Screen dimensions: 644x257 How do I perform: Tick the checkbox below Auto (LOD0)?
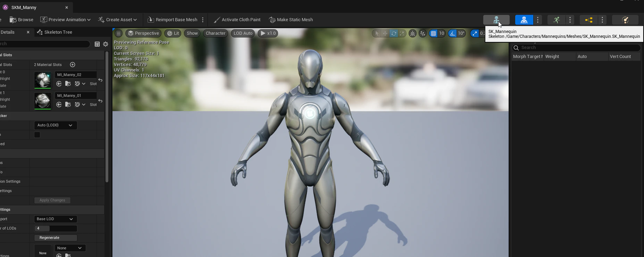click(x=37, y=135)
